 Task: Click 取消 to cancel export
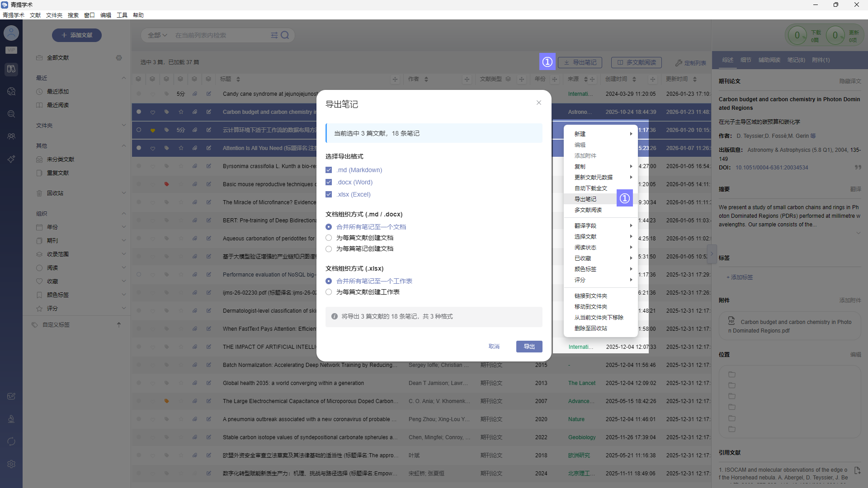pos(494,347)
